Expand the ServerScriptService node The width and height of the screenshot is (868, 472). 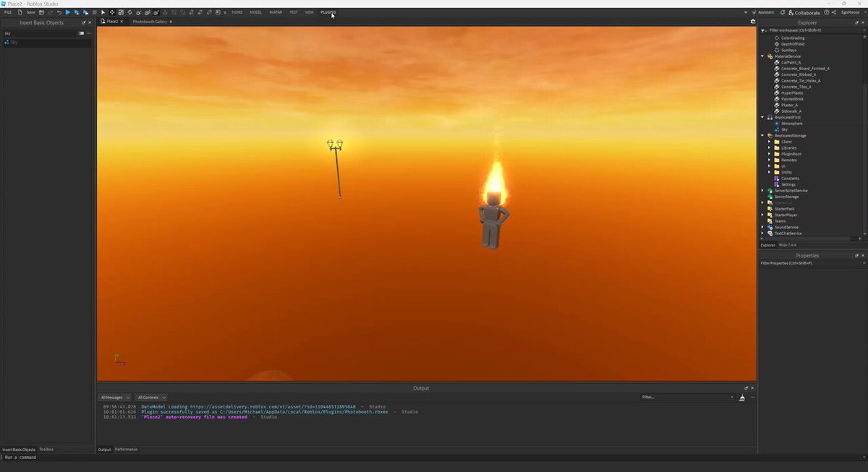(762, 191)
